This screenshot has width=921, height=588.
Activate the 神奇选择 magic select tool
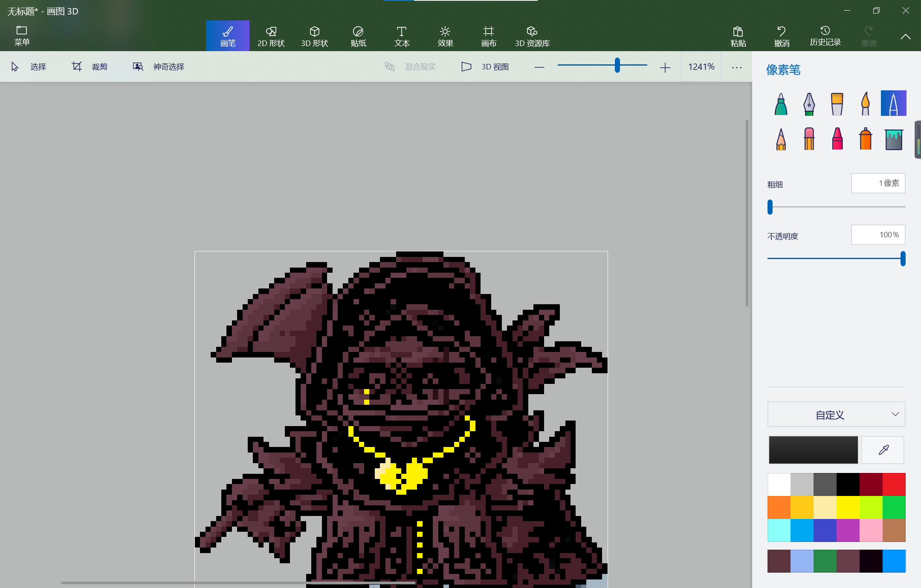pyautogui.click(x=159, y=66)
